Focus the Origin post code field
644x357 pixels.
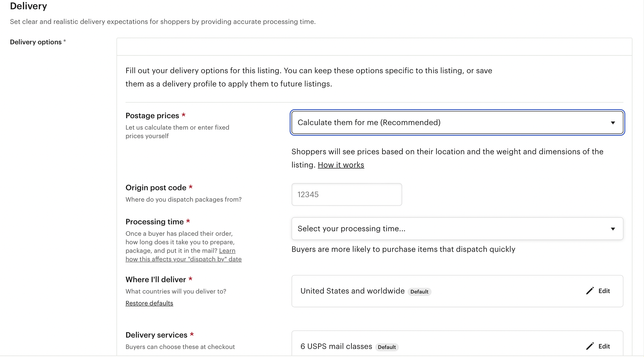pyautogui.click(x=347, y=194)
